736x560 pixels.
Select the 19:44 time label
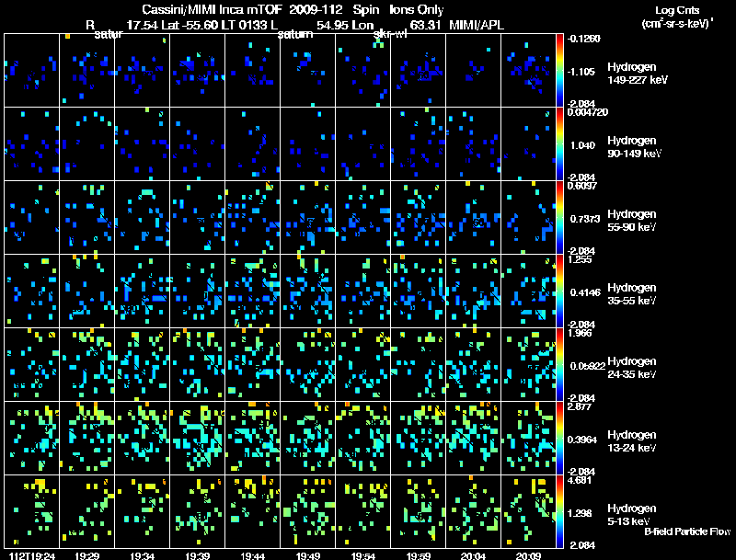pos(252,555)
